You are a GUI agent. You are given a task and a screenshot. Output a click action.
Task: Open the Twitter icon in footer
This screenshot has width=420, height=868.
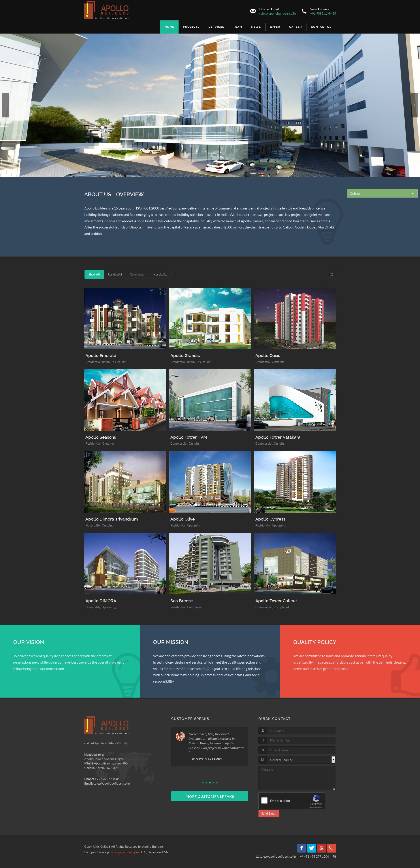(312, 848)
